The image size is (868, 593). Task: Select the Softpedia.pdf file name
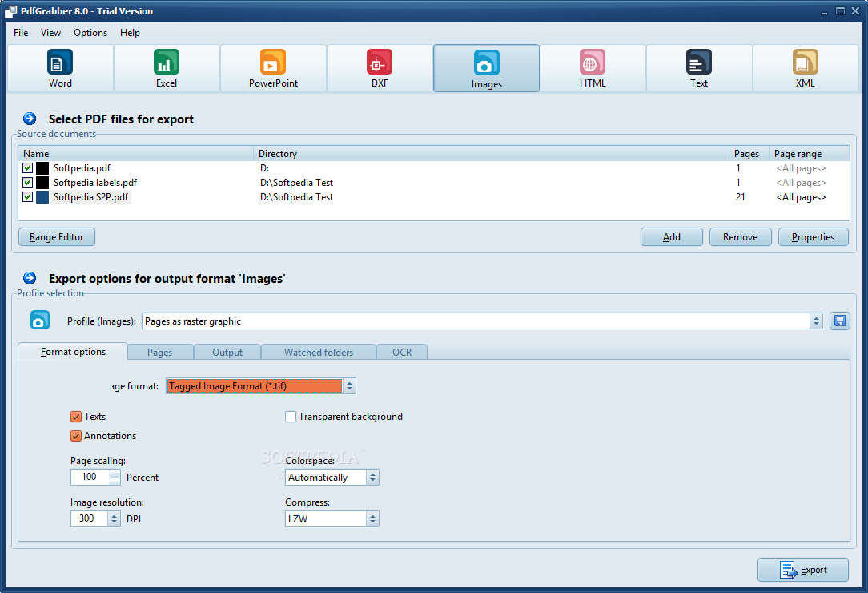[x=82, y=168]
